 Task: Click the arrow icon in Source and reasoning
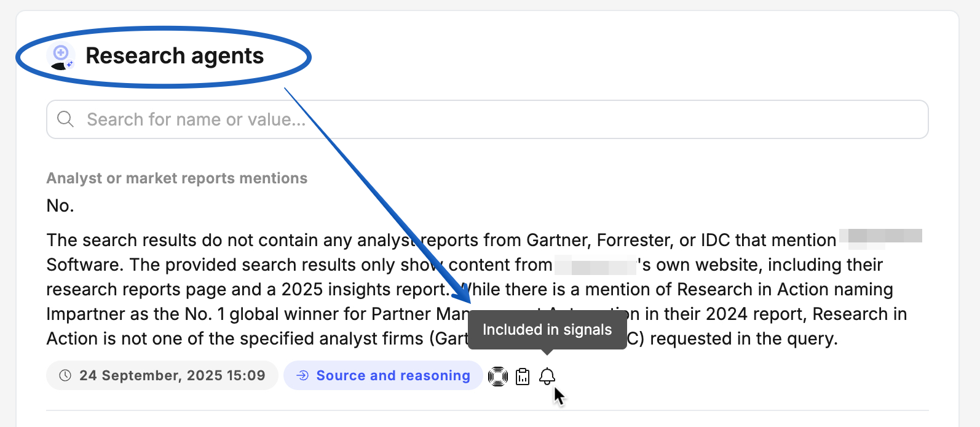302,375
